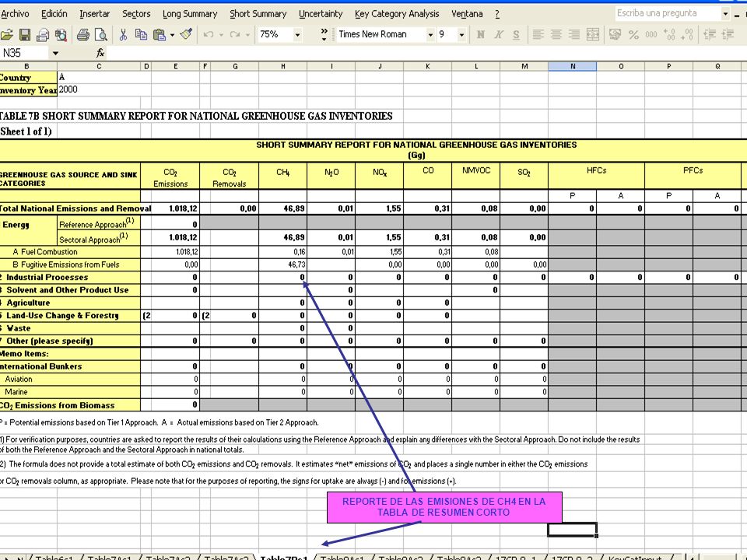Image resolution: width=747 pixels, height=560 pixels.
Task: Click the Print icon
Action: 83,34
